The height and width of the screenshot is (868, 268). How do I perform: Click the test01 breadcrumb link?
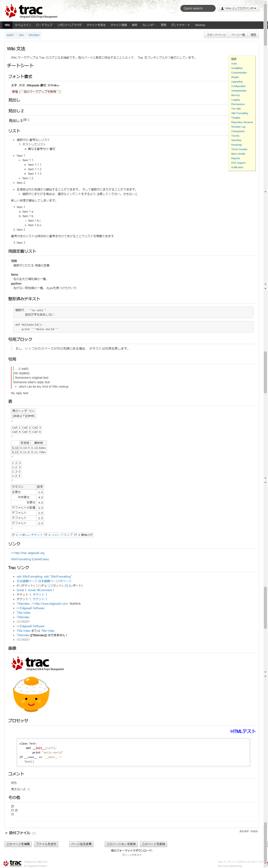pos(10,35)
